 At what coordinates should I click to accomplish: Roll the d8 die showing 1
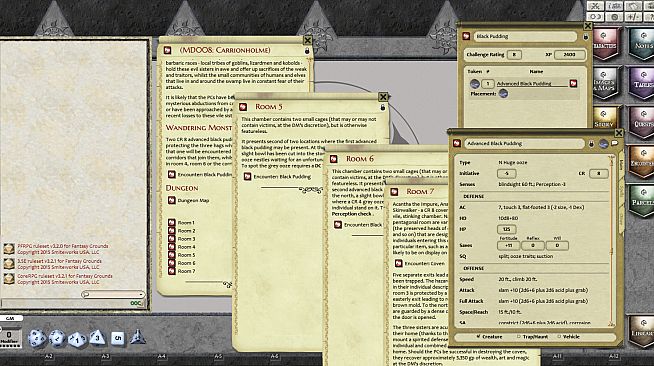coord(77,338)
